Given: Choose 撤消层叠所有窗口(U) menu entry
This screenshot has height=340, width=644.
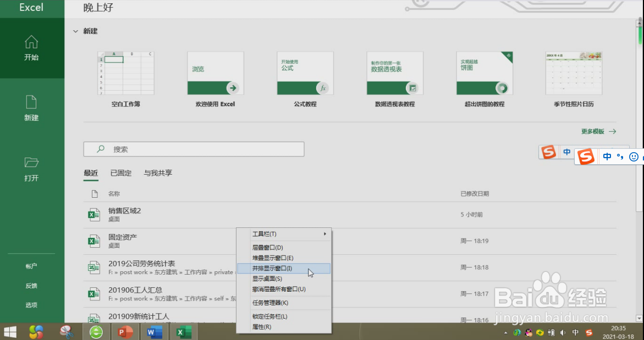Looking at the screenshot, I should point(284,289).
